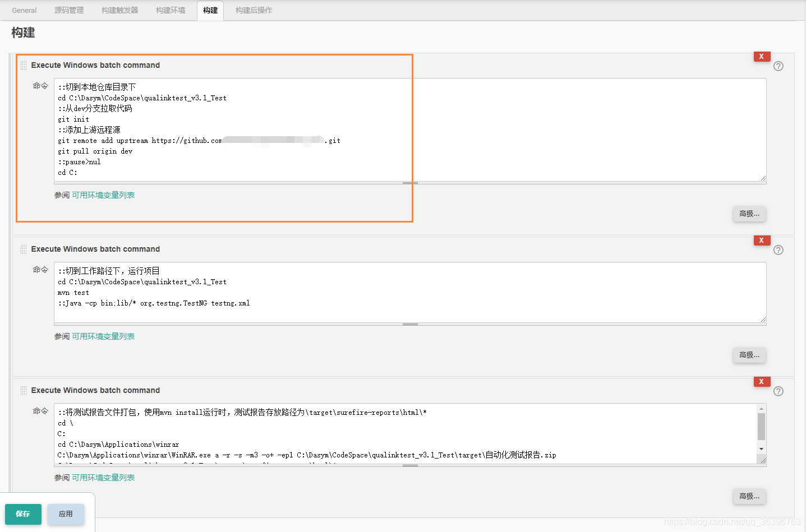The image size is (806, 532).
Task: Open 高级 options for the mvn test step
Action: coord(749,355)
